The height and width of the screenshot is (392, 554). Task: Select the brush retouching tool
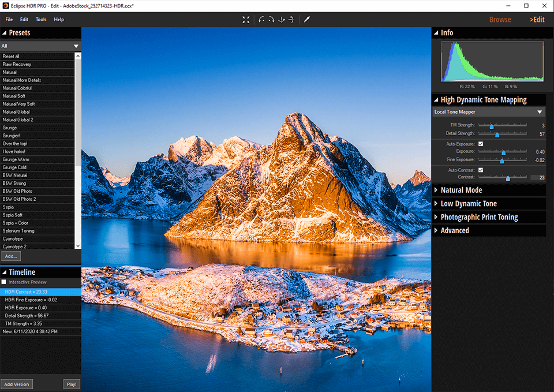pos(307,19)
